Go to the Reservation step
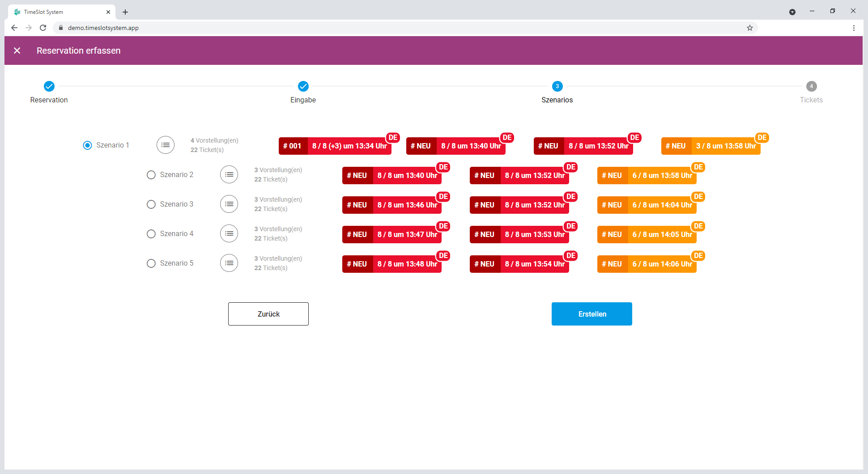Viewport: 868px width, 474px height. point(49,92)
